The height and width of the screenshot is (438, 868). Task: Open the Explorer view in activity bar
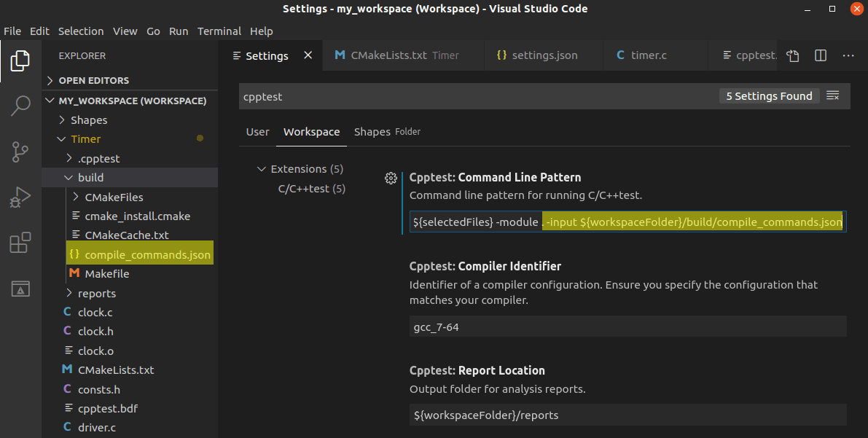coord(20,61)
